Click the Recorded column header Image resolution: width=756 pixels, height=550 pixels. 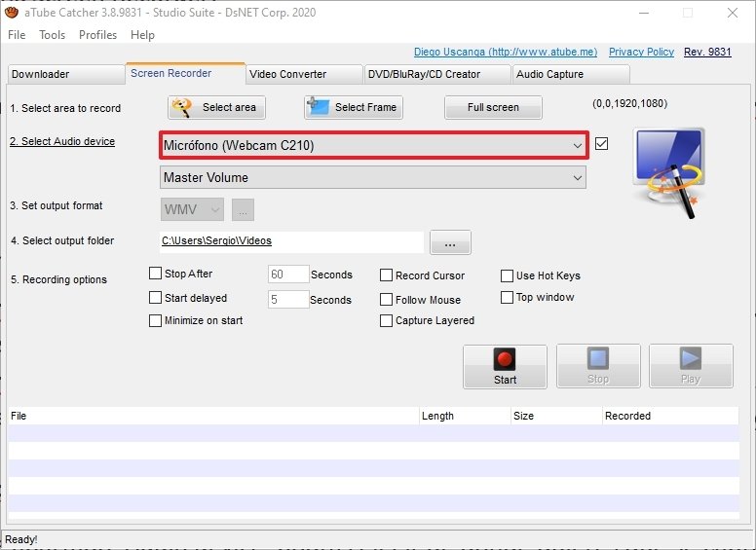[670, 416]
